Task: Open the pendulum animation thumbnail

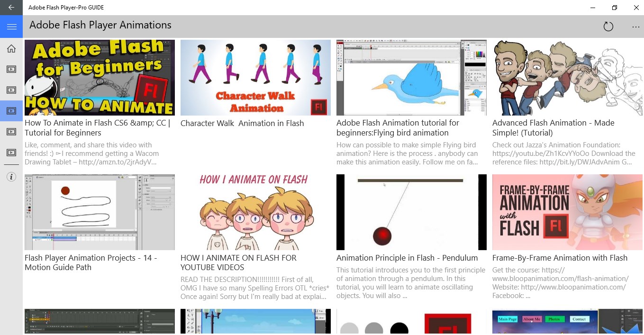Action: pyautogui.click(x=411, y=212)
